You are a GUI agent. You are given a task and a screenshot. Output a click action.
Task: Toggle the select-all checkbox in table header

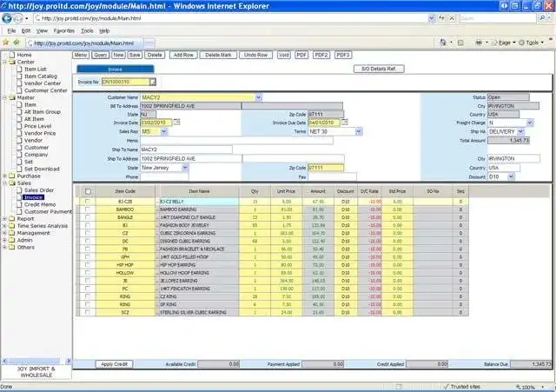click(88, 191)
